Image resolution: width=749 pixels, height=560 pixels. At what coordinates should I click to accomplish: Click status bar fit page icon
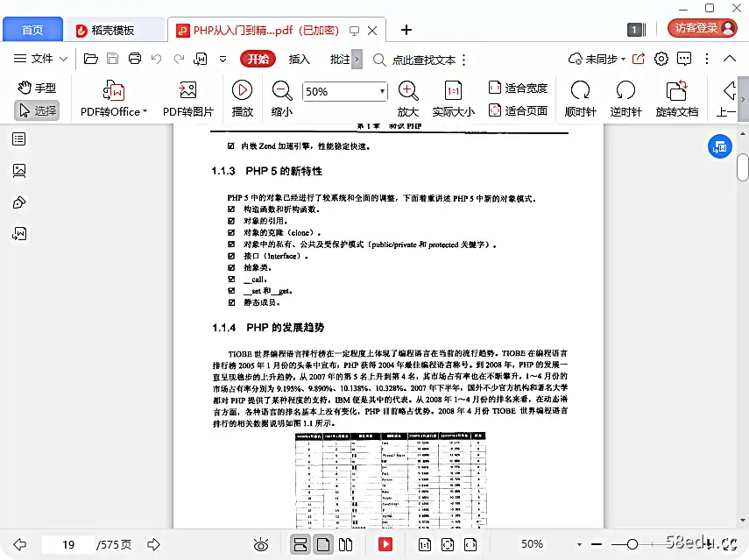point(448,544)
